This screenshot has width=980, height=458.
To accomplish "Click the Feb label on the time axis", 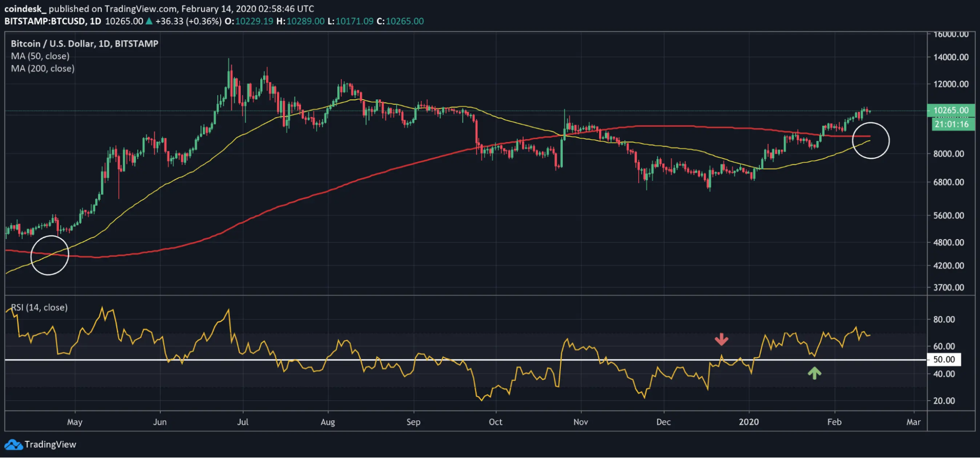I will [x=835, y=422].
